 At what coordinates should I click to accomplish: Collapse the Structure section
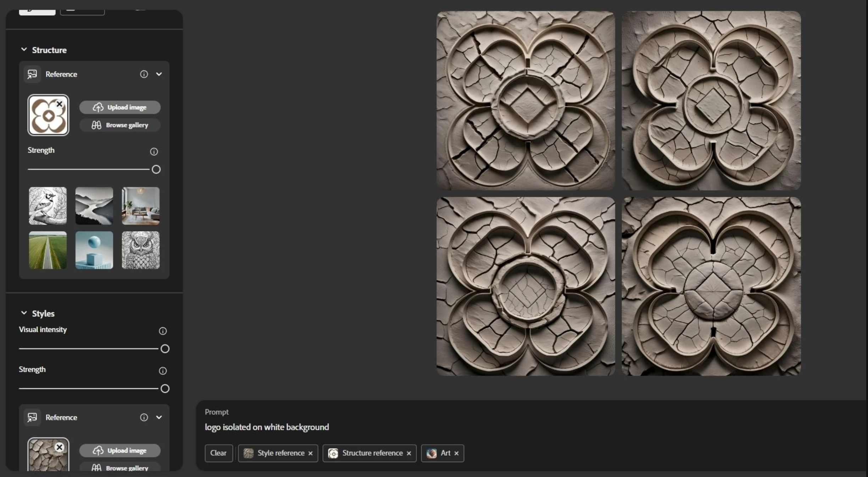(24, 50)
